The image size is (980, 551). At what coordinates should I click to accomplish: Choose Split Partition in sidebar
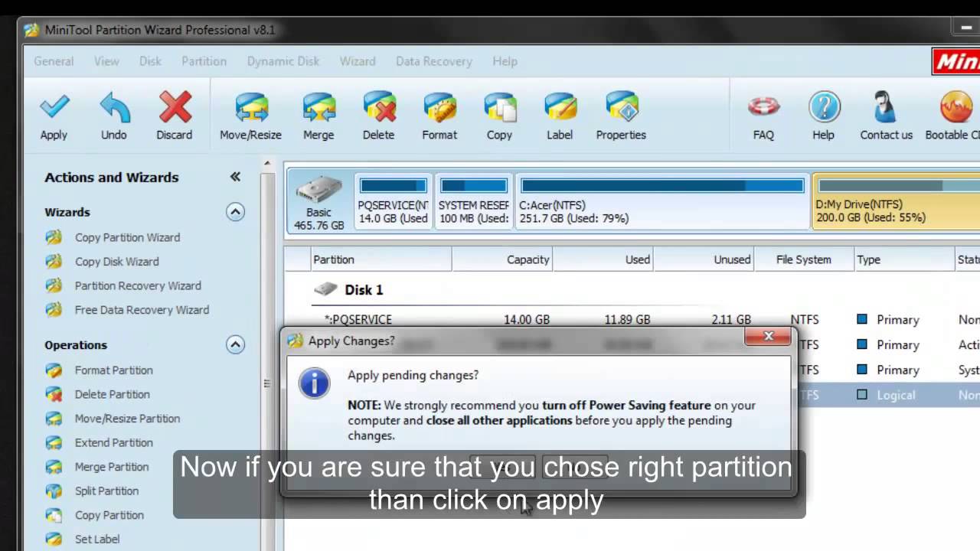point(106,491)
